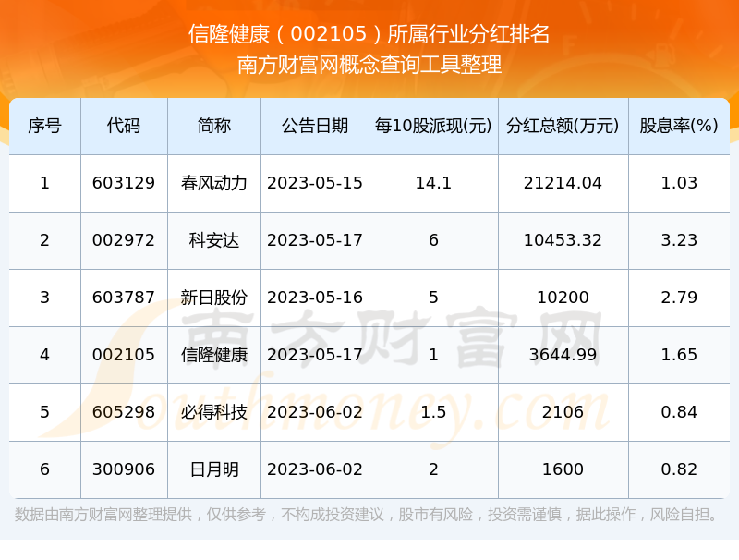Select stock code 603129
The height and width of the screenshot is (560, 739).
tap(124, 183)
